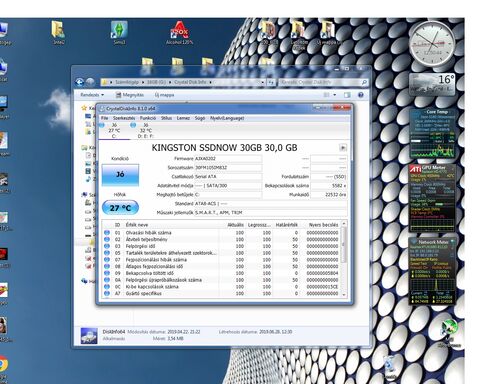This screenshot has height=384, width=480.
Task: Click the address bar history dropdown arrow
Action: tap(263, 82)
